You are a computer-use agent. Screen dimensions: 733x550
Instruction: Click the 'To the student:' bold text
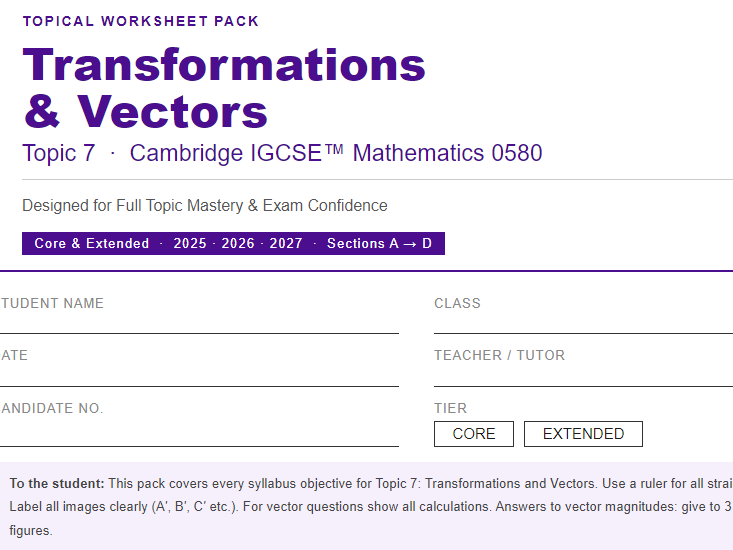point(57,483)
